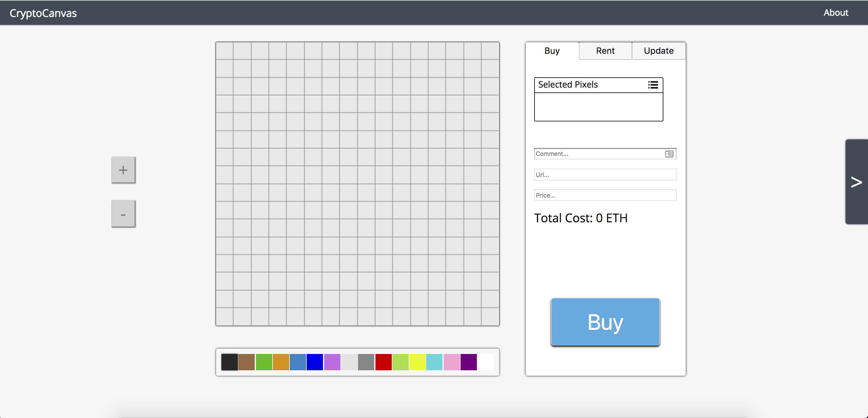Click the minus zoom-out button
The width and height of the screenshot is (868, 418).
pyautogui.click(x=123, y=214)
